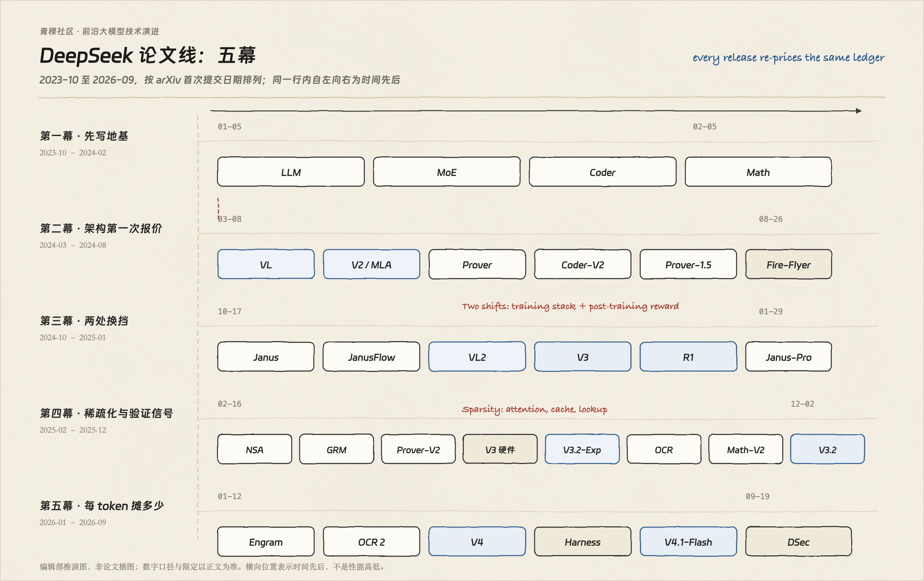Viewport: 924px width, 581px height.
Task: Select the Coder-V2 box
Action: (x=582, y=264)
